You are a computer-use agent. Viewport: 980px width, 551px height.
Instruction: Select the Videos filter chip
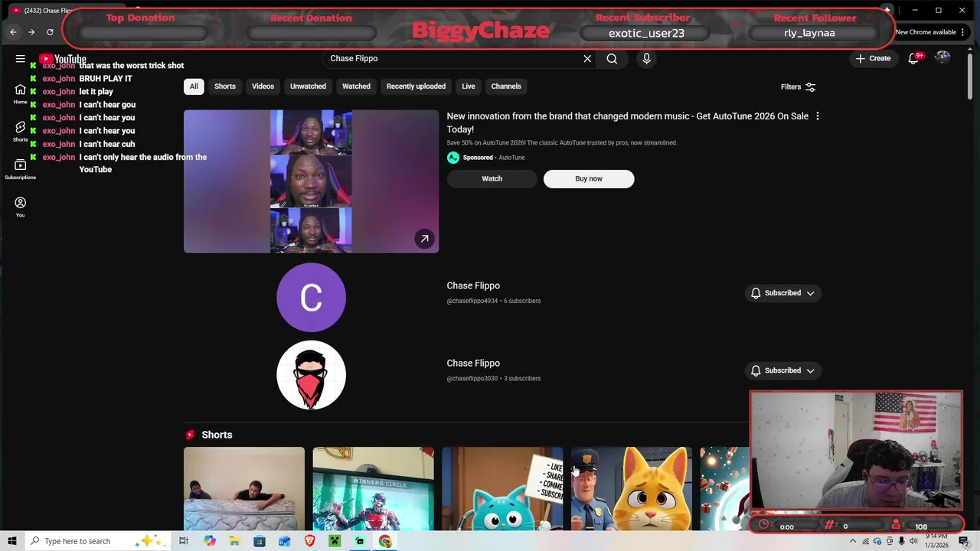263,86
